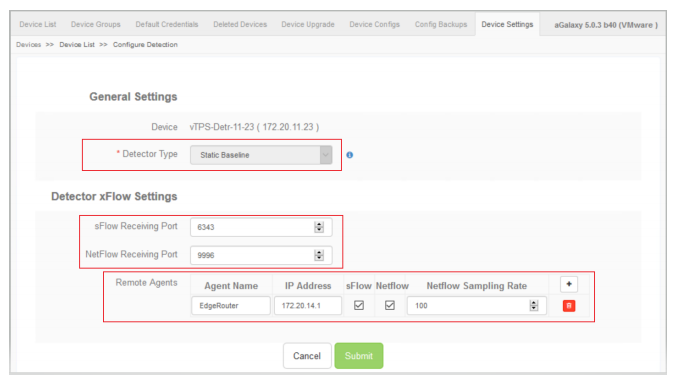The width and height of the screenshot is (679, 381).
Task: Select the Device Upgrade tab
Action: [x=308, y=24]
